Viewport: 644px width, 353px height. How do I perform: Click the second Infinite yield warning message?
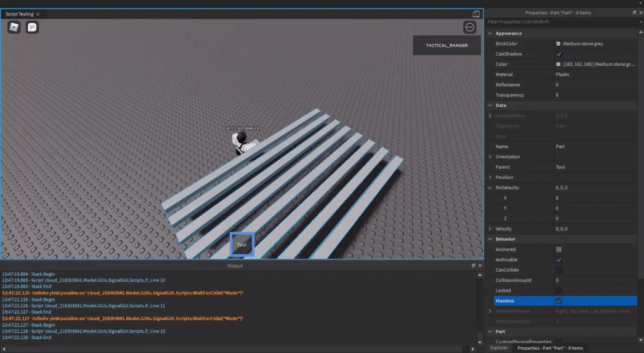click(122, 318)
